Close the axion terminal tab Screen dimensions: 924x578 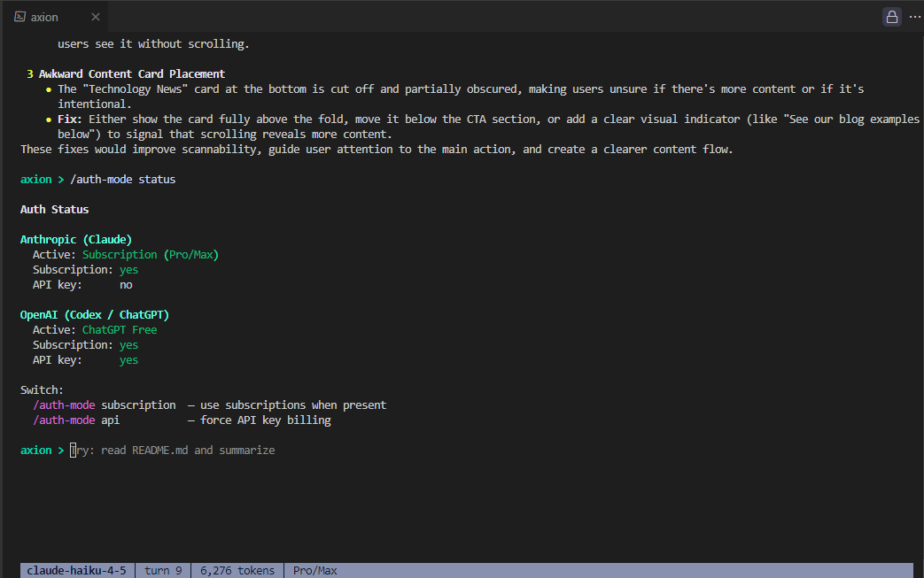[96, 17]
